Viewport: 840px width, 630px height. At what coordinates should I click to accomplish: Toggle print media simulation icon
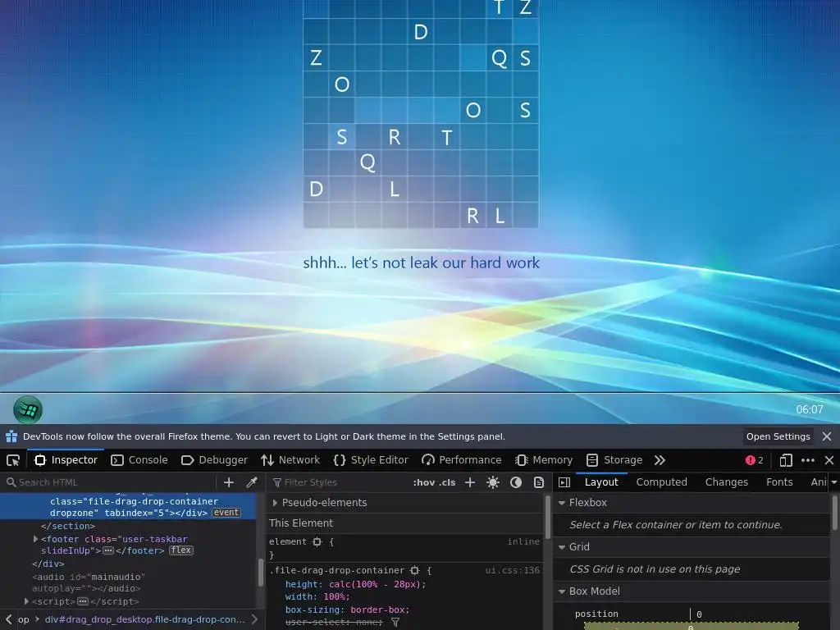coord(539,482)
